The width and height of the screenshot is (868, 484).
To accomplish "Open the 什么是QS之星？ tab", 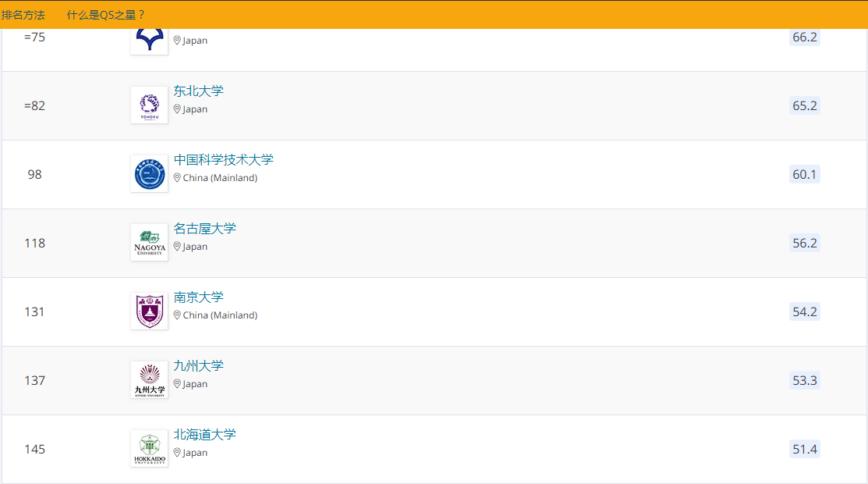I will coord(106,15).
